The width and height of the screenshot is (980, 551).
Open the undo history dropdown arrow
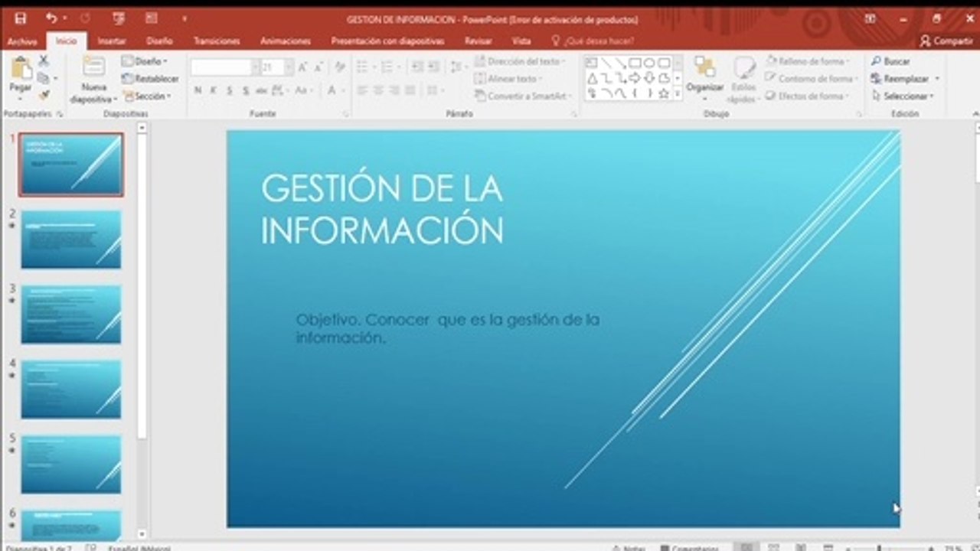(x=64, y=18)
